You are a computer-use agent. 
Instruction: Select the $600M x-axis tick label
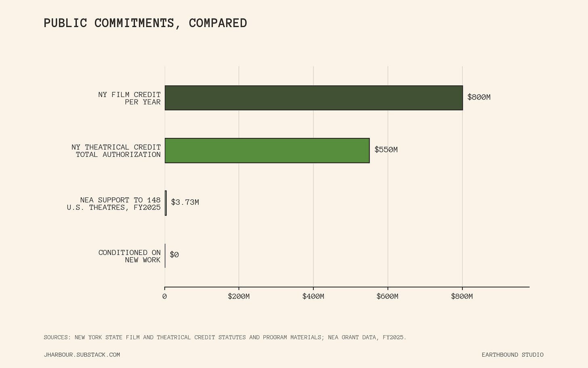[388, 296]
